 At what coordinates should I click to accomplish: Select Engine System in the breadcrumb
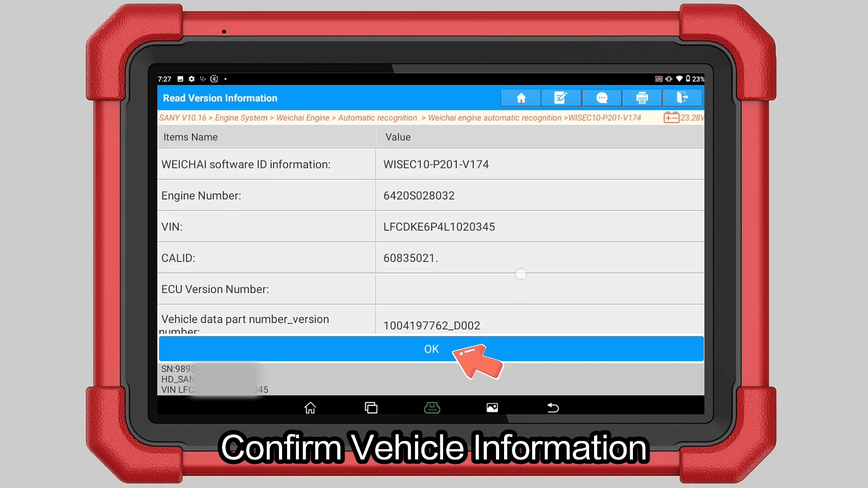click(241, 117)
